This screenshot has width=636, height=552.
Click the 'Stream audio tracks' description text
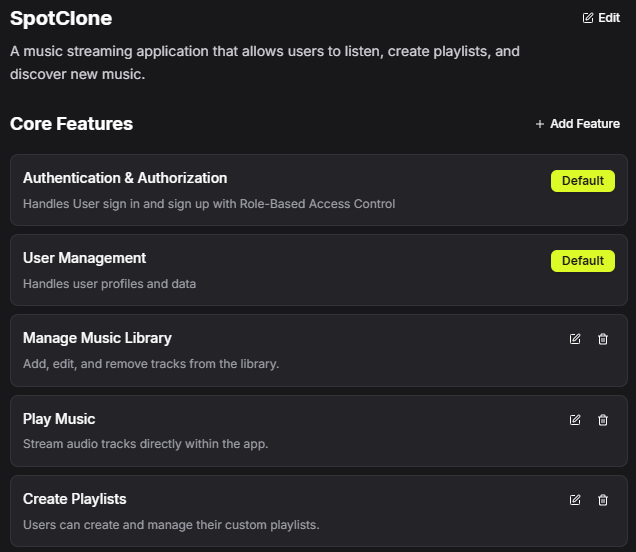(x=145, y=444)
